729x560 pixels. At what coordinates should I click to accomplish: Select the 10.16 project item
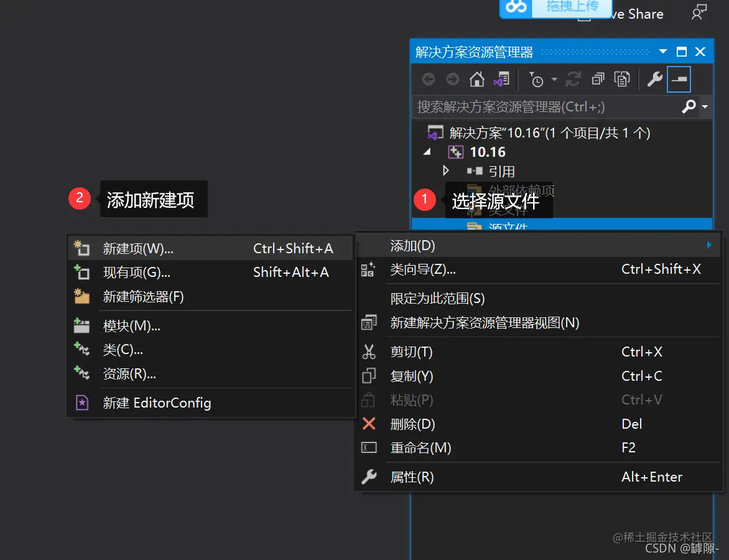tap(487, 152)
